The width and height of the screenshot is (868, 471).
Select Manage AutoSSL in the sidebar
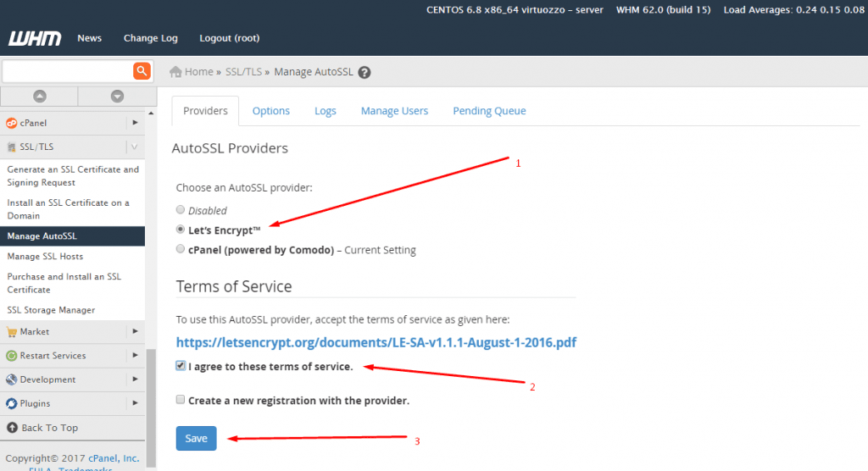pos(73,236)
